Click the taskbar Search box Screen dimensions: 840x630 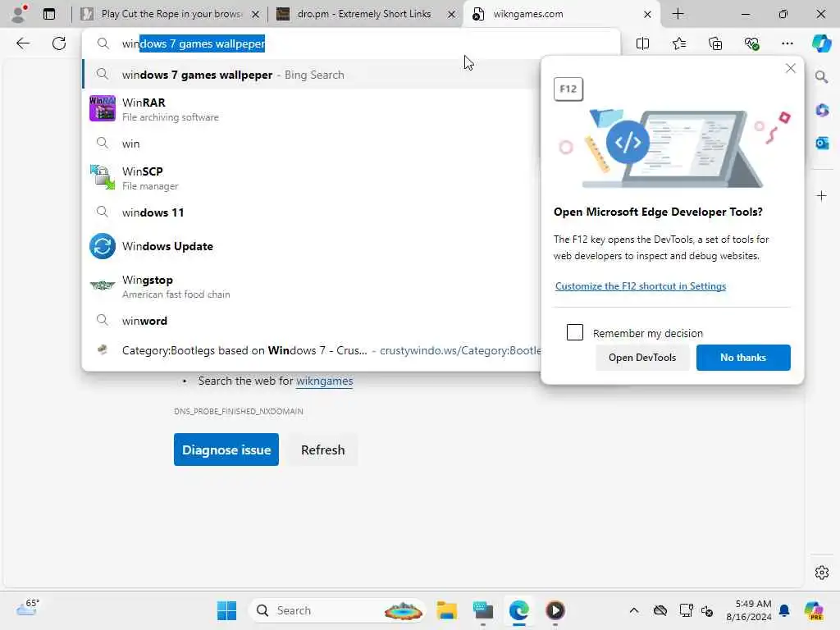(x=337, y=610)
